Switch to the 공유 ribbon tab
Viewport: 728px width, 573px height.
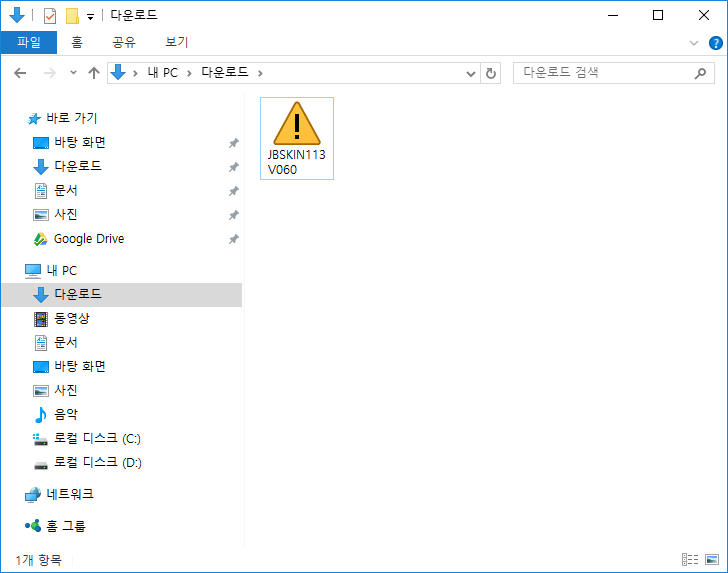pyautogui.click(x=124, y=42)
